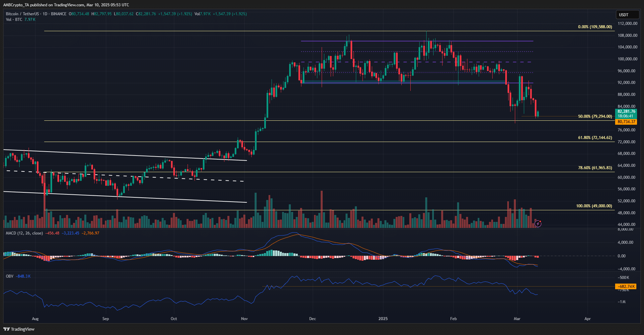This screenshot has width=644, height=335.
Task: Click the AMBCrypto_TA published header text
Action: coord(66,5)
